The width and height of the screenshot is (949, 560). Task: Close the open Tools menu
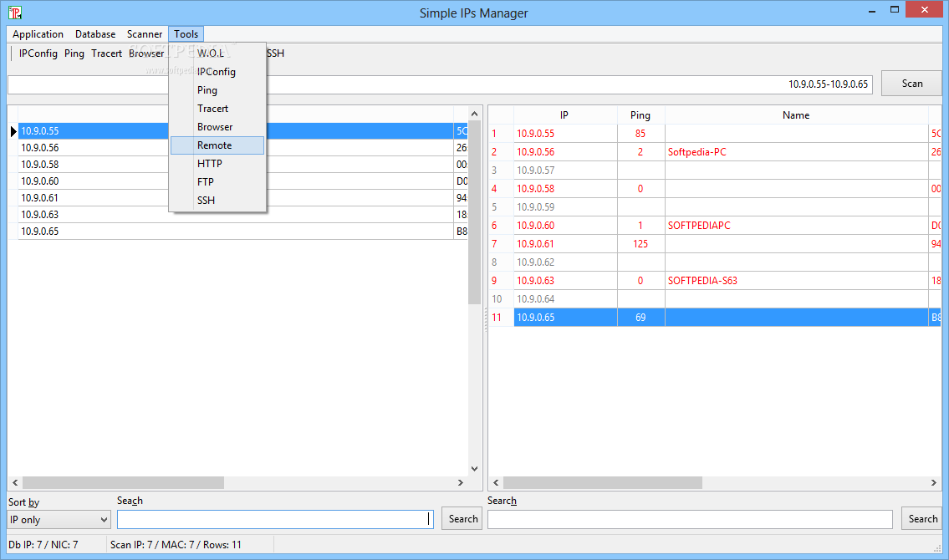pyautogui.click(x=186, y=34)
